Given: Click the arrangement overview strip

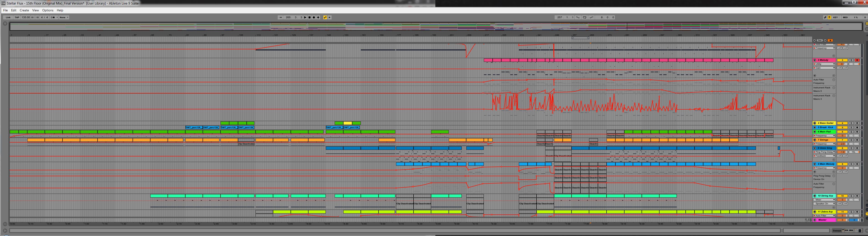Looking at the screenshot, I should coord(436,27).
